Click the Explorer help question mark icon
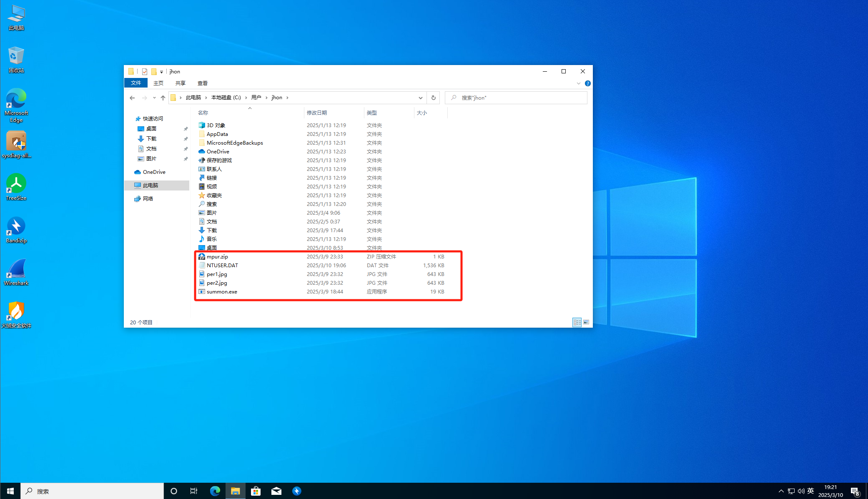 (587, 83)
